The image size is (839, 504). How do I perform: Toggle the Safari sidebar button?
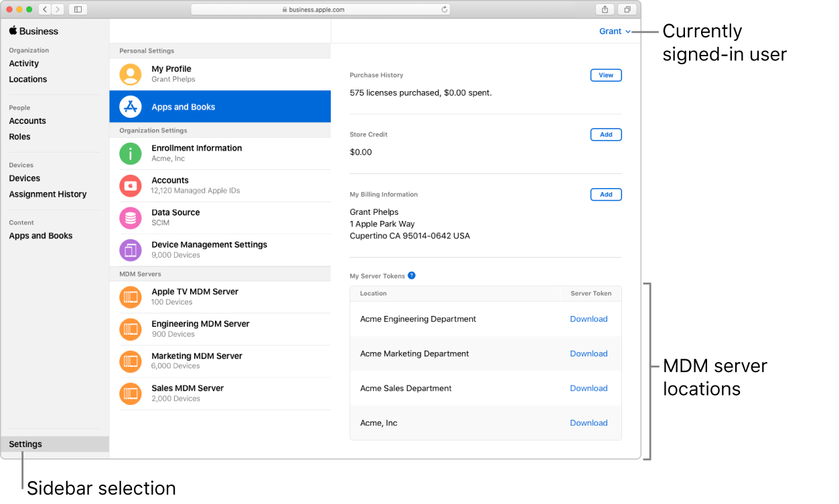78,9
